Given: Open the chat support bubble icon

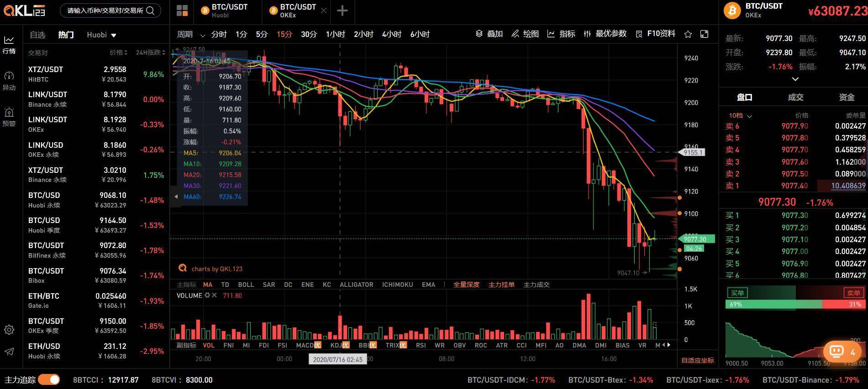Looking at the screenshot, I should (836, 351).
